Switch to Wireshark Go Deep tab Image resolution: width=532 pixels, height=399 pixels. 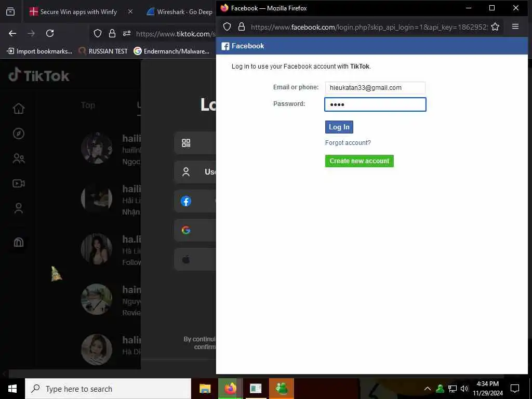180,11
